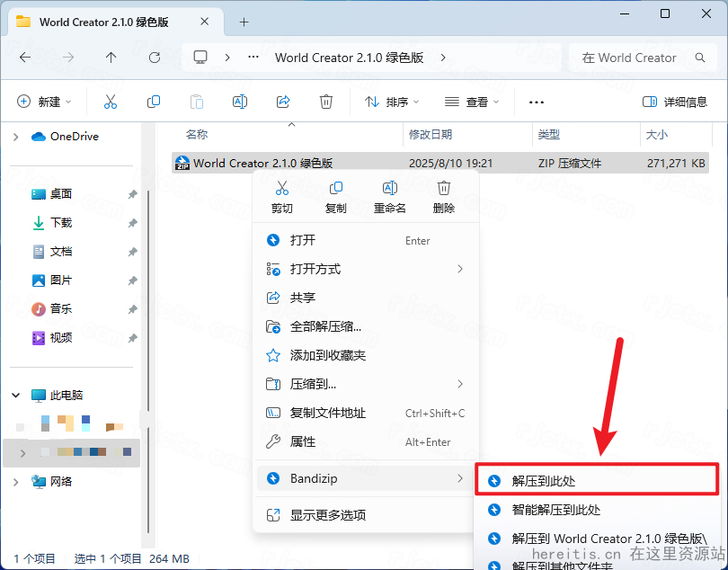This screenshot has height=570, width=728.
Task: Choose 属性 properties entry
Action: click(x=366, y=441)
